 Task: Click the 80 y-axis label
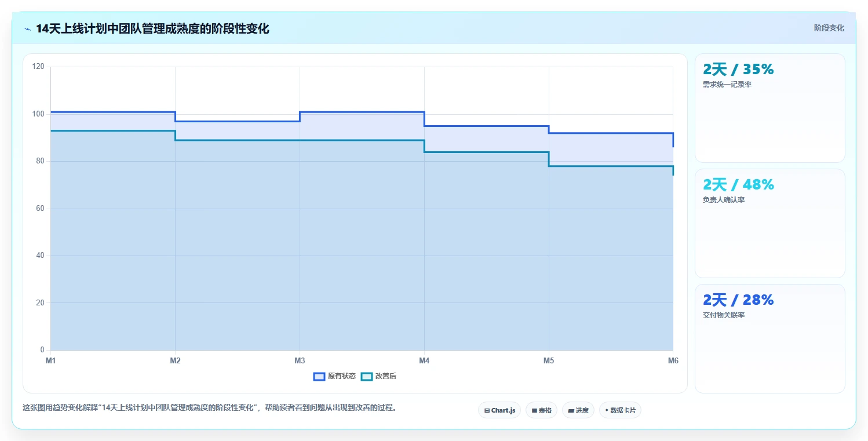click(x=41, y=161)
